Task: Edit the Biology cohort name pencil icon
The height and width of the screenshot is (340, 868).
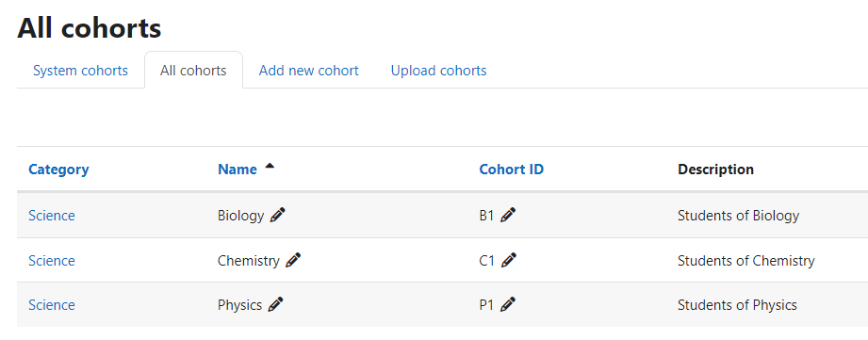Action: point(278,215)
